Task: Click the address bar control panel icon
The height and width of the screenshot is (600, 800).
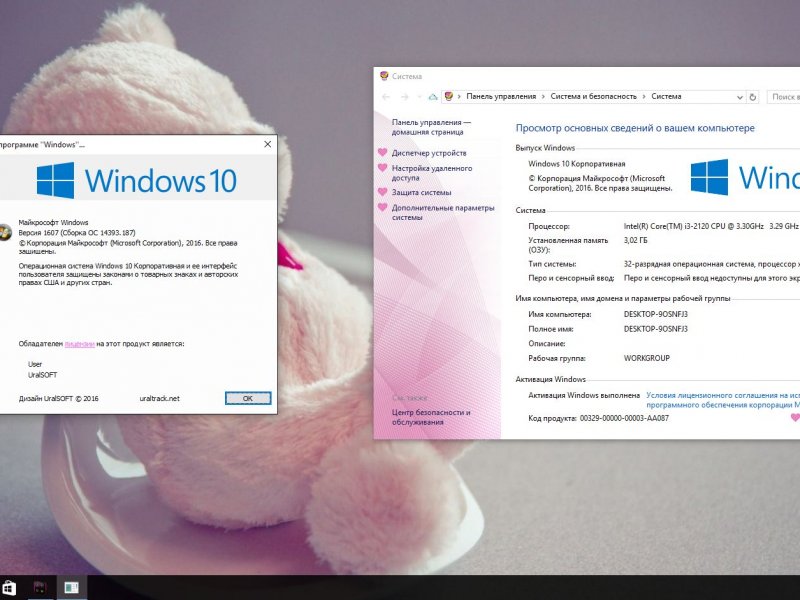Action: (448, 96)
